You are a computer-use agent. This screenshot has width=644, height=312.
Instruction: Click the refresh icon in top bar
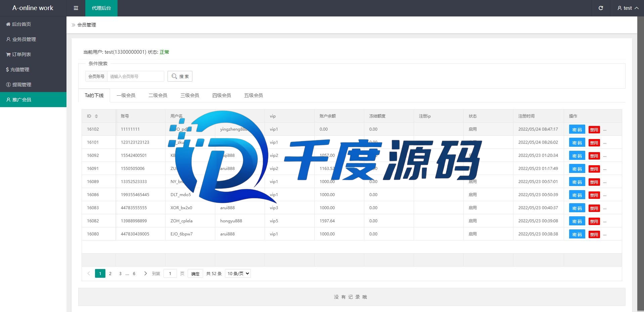601,8
